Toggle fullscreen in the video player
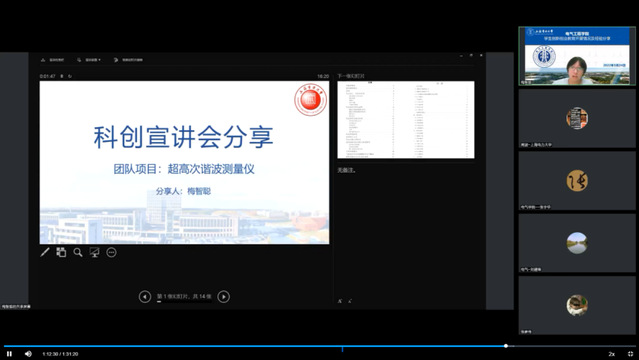Screen dimensions: 639x360 pos(630,354)
